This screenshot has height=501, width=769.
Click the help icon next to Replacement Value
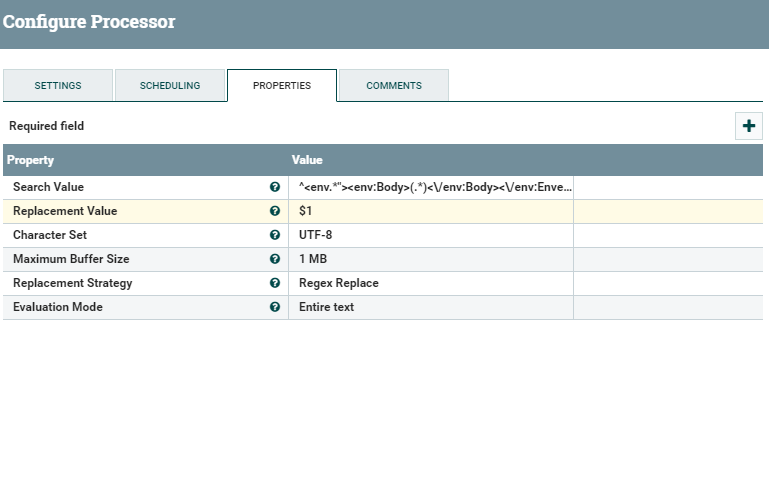click(275, 211)
